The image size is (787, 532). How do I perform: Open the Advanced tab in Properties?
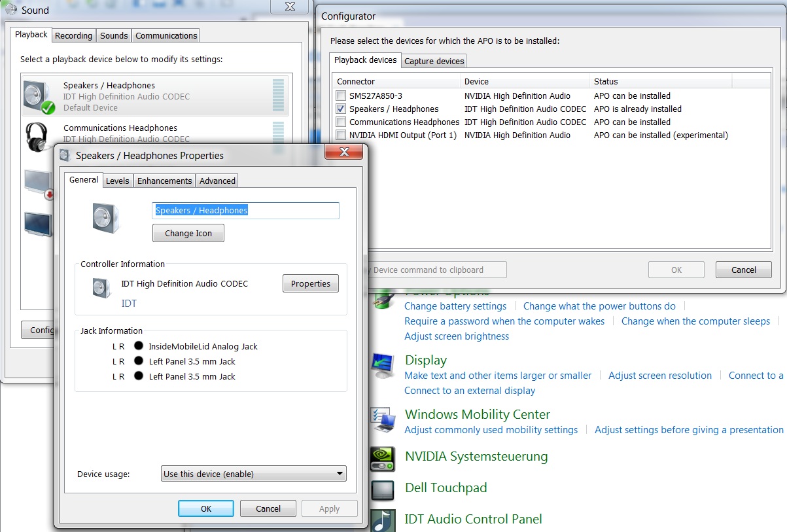point(217,181)
